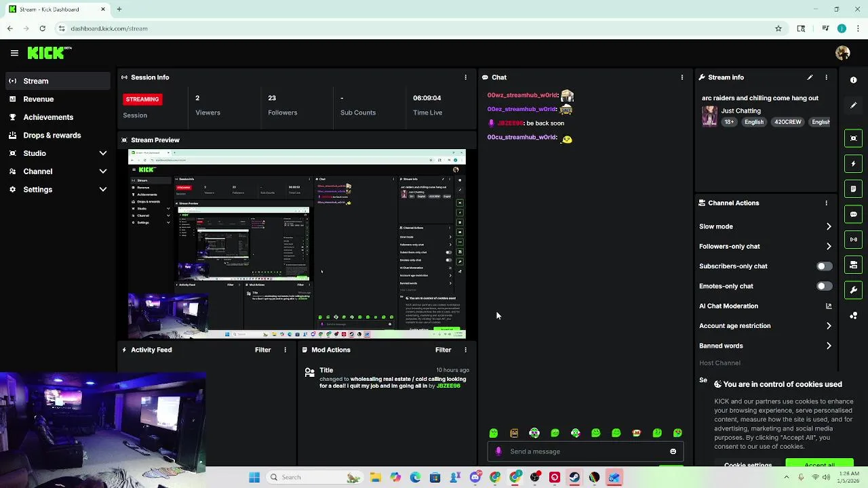Click the '23' followers count
868x488 pixels.
pyautogui.click(x=272, y=98)
